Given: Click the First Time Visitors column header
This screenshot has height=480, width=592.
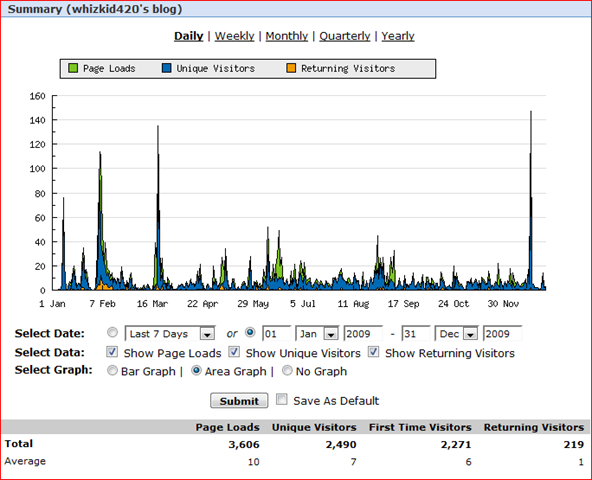Looking at the screenshot, I should click(x=420, y=427).
